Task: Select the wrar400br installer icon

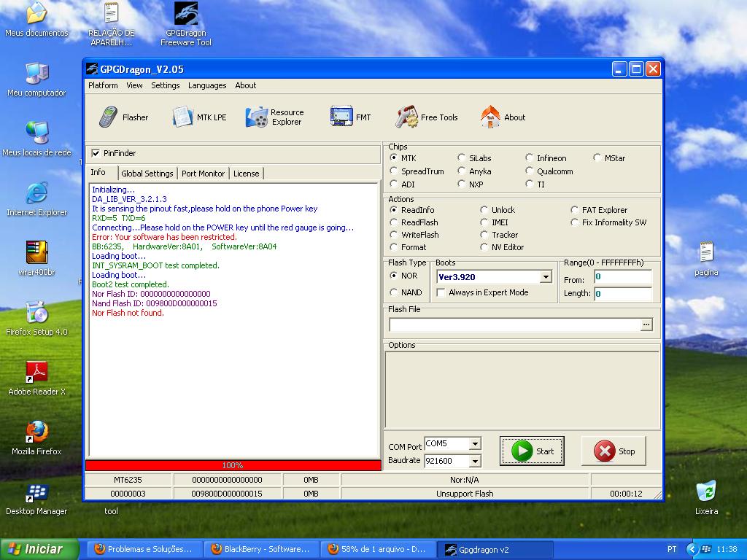Action: coord(36,259)
